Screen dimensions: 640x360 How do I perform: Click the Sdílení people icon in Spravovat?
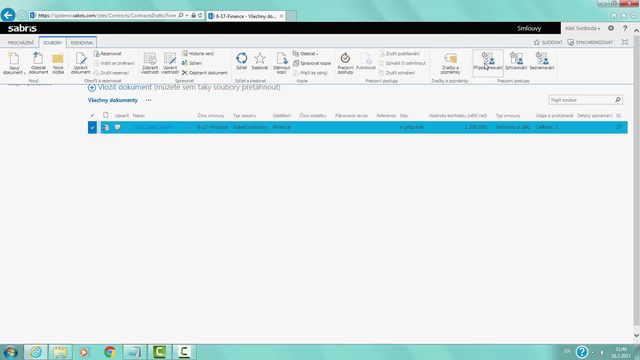184,63
